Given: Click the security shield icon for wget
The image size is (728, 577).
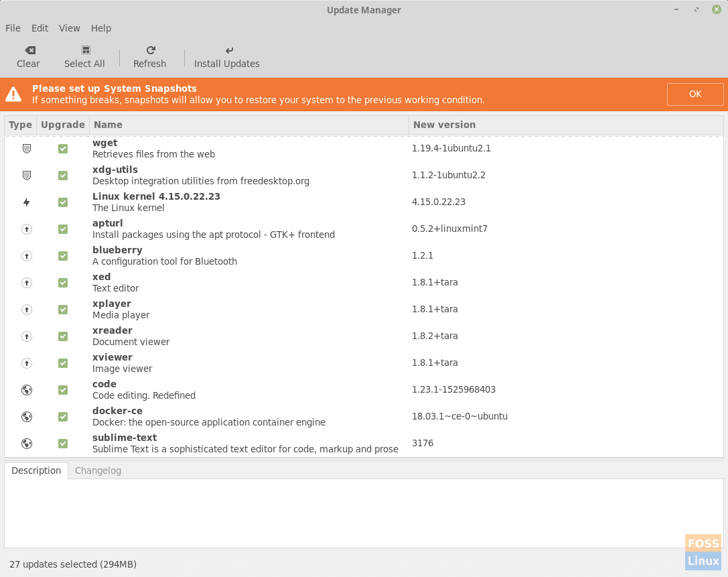Looking at the screenshot, I should 27,149.
